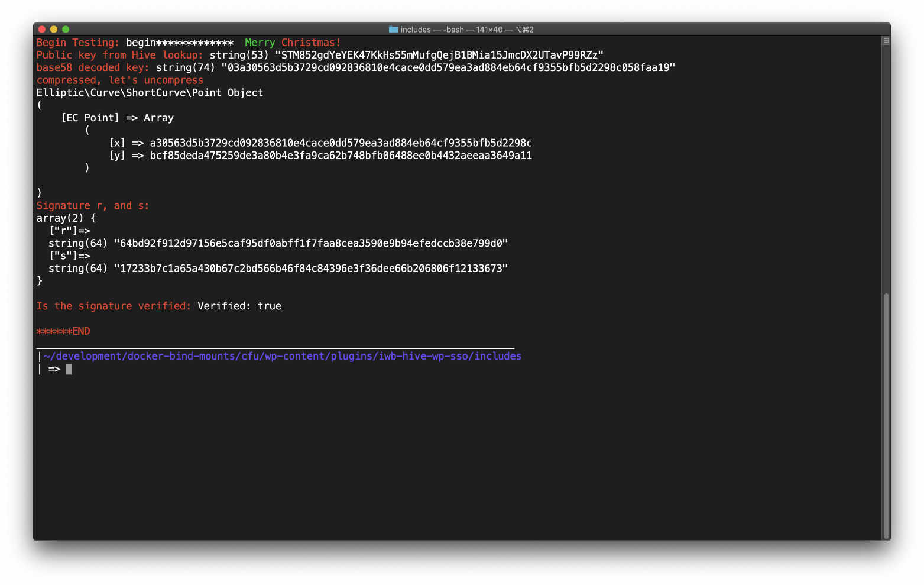
Task: Click the vertical scrollbar thumb
Action: tap(886, 416)
